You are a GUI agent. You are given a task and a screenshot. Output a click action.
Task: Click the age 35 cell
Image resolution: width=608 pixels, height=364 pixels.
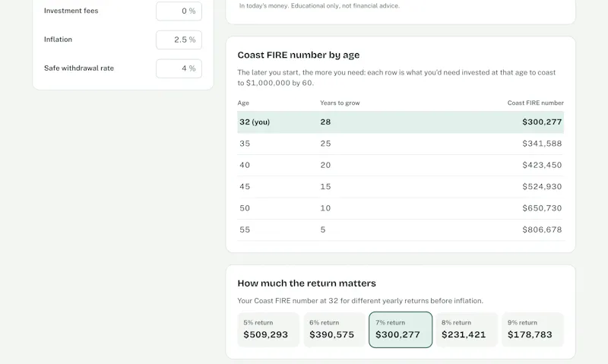tap(245, 144)
